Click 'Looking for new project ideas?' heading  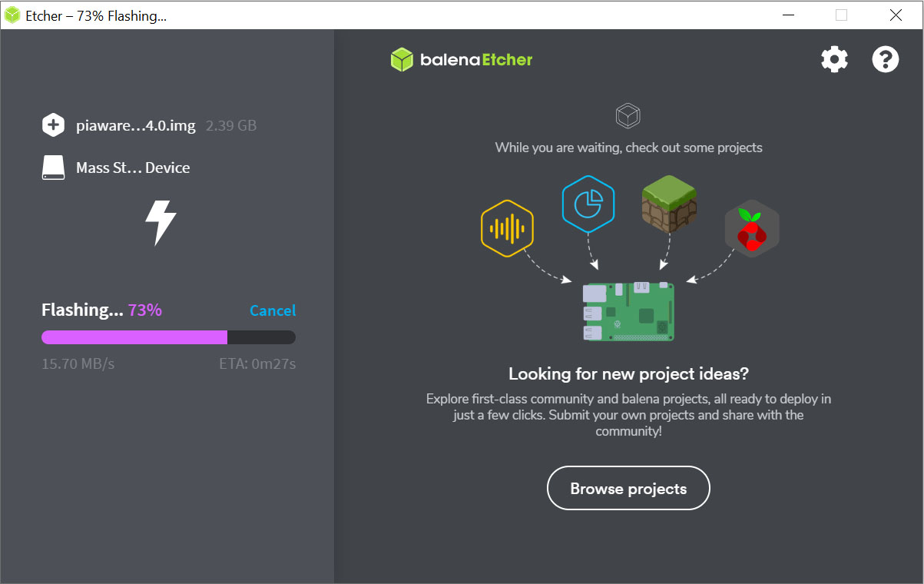pos(628,374)
